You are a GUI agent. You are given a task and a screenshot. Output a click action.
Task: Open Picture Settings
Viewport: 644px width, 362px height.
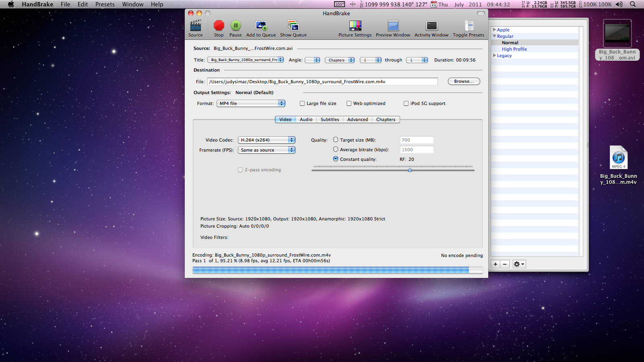tap(355, 26)
